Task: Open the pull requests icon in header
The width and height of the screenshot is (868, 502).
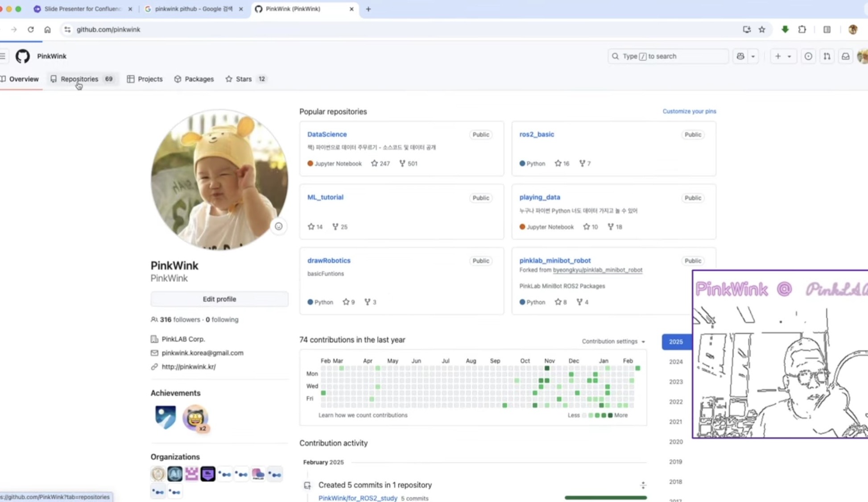Action: pyautogui.click(x=827, y=56)
